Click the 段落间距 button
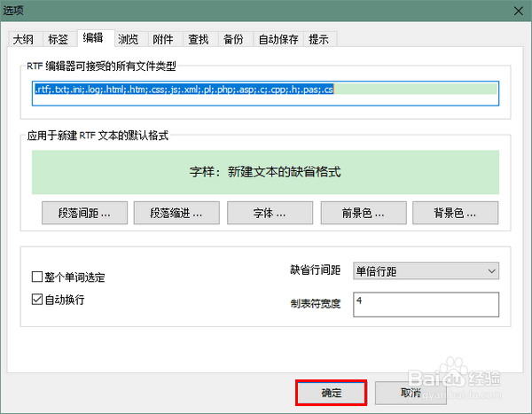The width and height of the screenshot is (532, 414). [85, 213]
